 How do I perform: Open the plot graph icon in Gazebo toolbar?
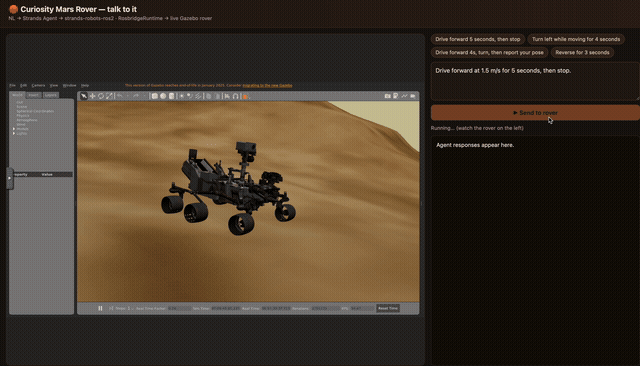point(404,96)
